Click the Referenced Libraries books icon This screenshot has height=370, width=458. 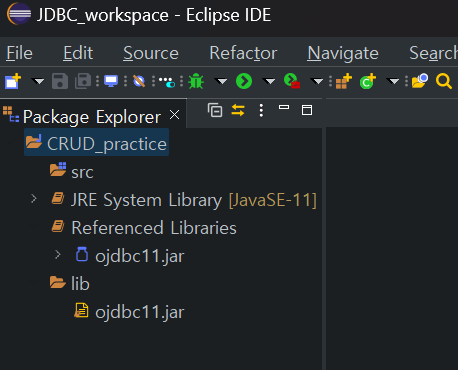click(x=58, y=226)
